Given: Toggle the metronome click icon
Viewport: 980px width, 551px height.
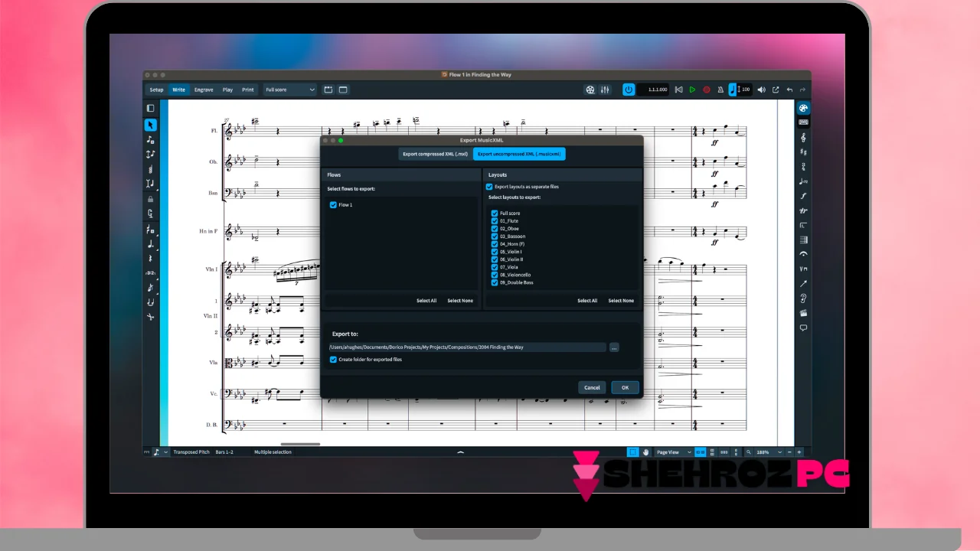Looking at the screenshot, I should [720, 90].
